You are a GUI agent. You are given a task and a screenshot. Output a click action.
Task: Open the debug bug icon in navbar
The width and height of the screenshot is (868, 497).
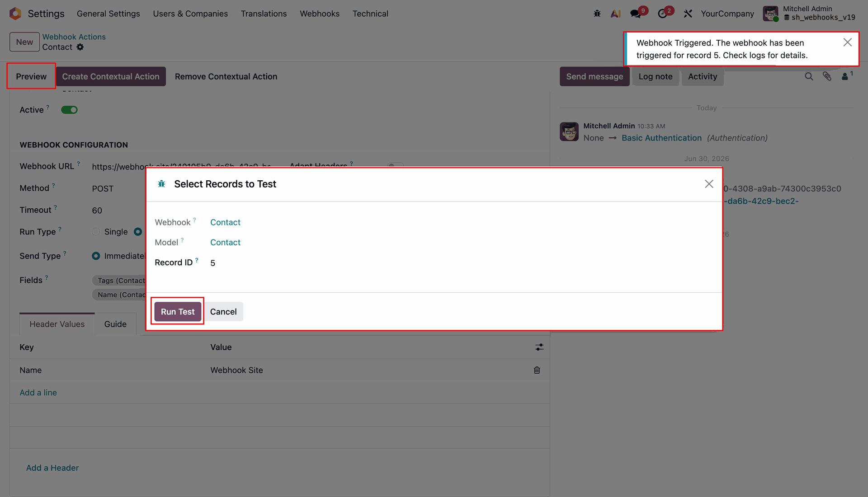(597, 14)
